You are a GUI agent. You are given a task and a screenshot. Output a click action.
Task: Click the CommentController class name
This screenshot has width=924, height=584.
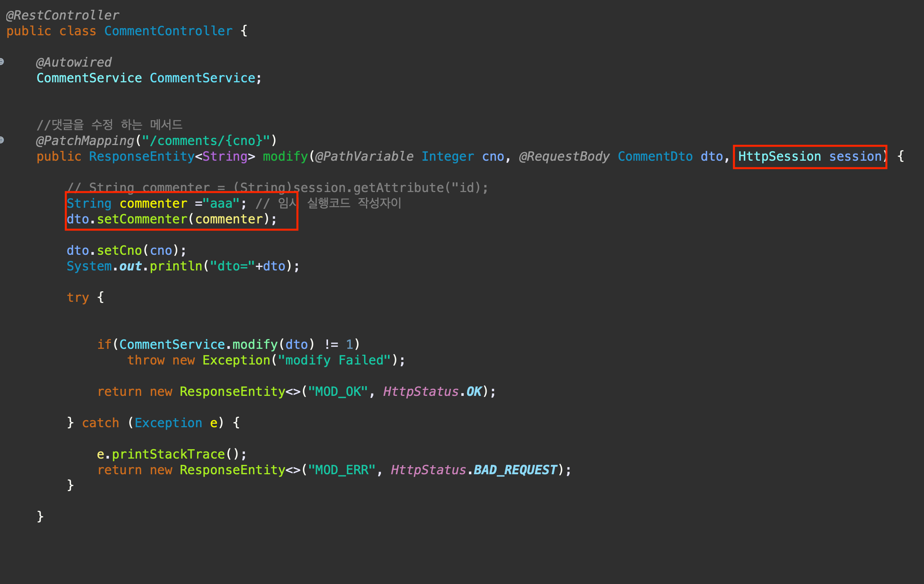168,31
